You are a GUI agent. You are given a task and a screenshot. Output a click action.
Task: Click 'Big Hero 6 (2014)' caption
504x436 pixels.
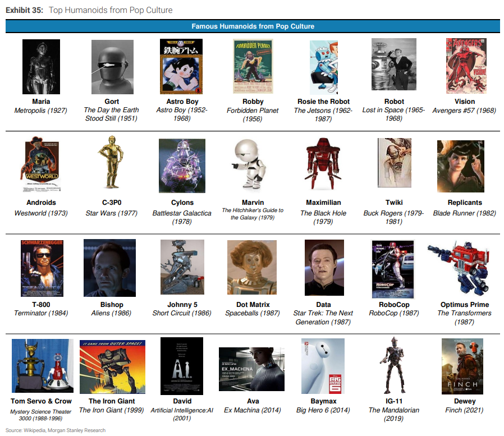coord(323,410)
